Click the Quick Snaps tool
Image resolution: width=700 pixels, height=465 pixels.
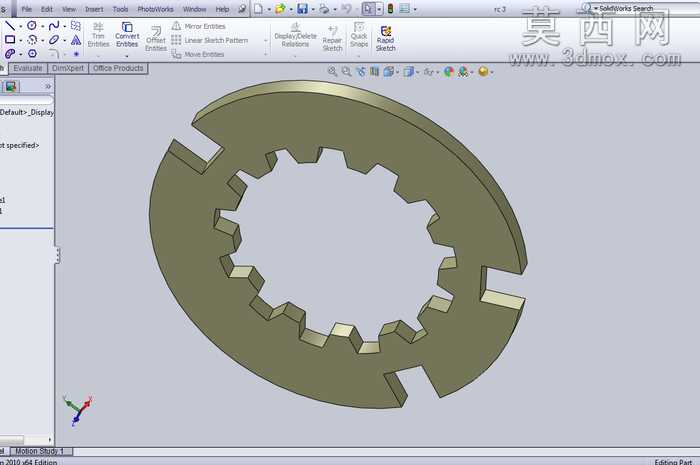(x=359, y=34)
